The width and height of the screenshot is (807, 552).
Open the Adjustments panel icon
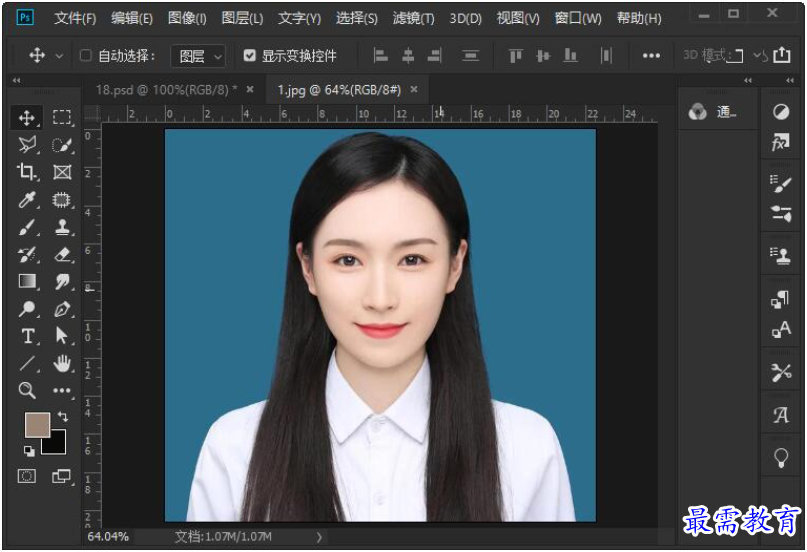coord(781,111)
